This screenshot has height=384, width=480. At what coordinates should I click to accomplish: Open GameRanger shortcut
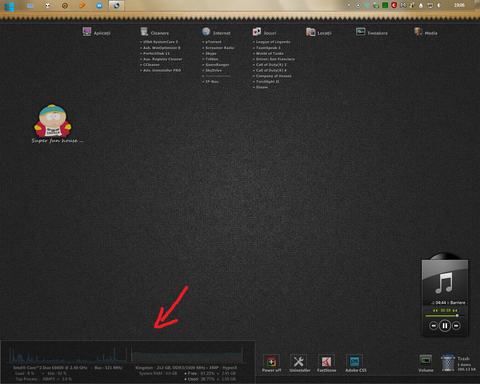click(217, 65)
